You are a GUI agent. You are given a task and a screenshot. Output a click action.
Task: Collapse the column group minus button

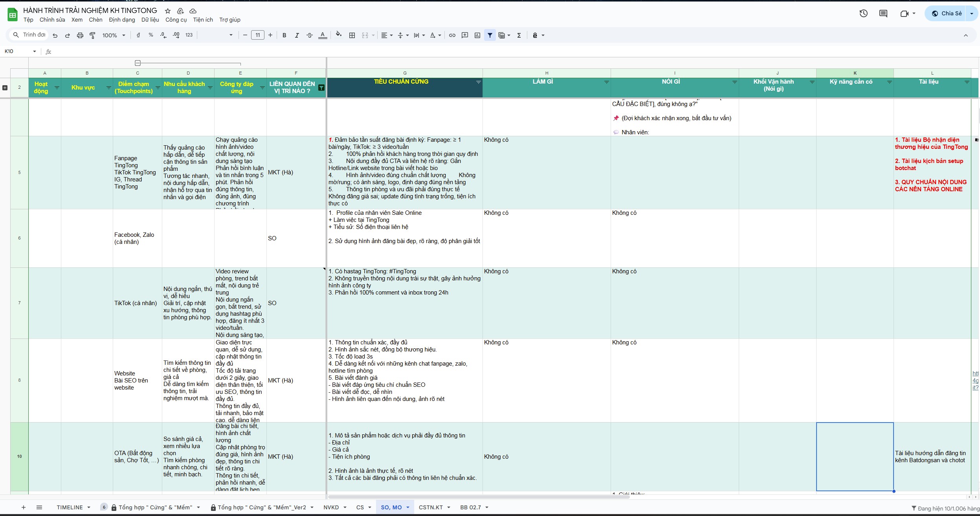(x=138, y=63)
